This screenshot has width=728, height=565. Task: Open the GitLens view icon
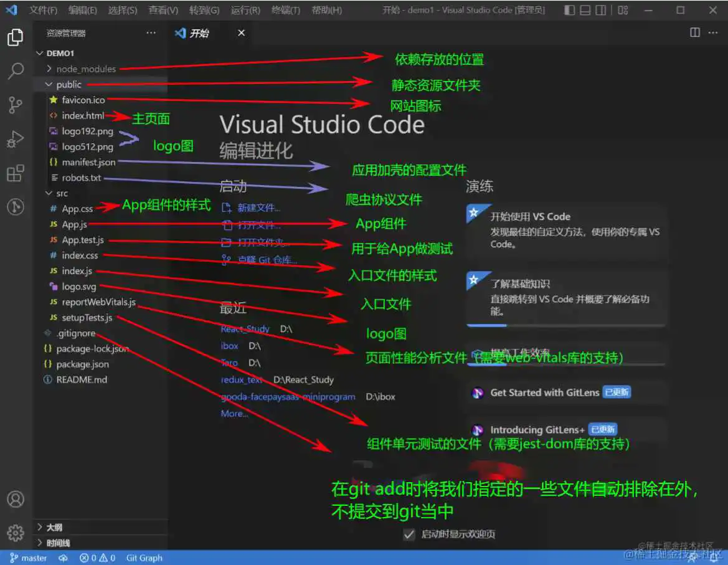point(16,207)
